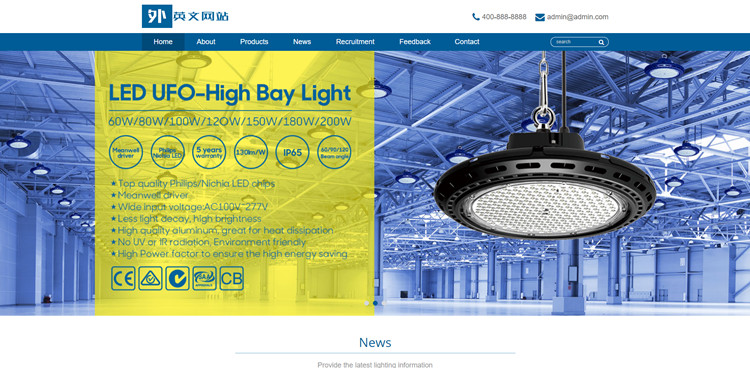Go to the About page

206,42
